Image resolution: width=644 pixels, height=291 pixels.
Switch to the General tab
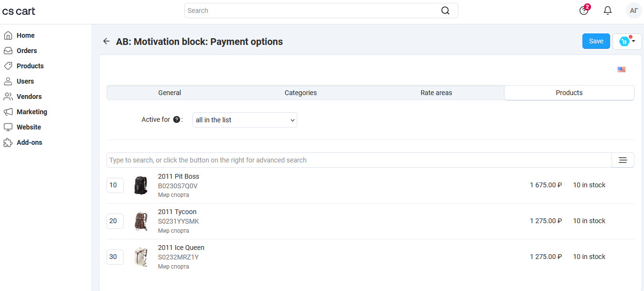pyautogui.click(x=169, y=93)
